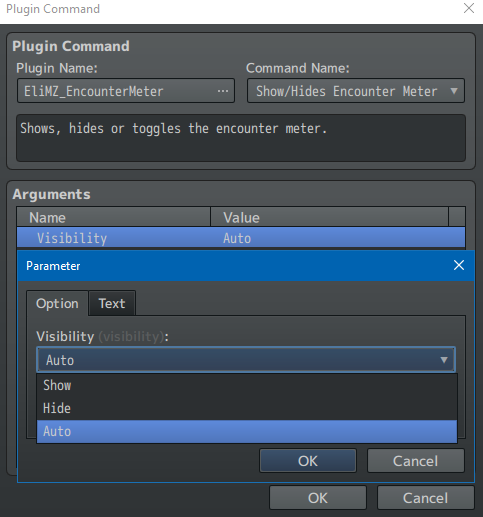Click the Name column header
The width and height of the screenshot is (483, 517).
click(x=114, y=217)
